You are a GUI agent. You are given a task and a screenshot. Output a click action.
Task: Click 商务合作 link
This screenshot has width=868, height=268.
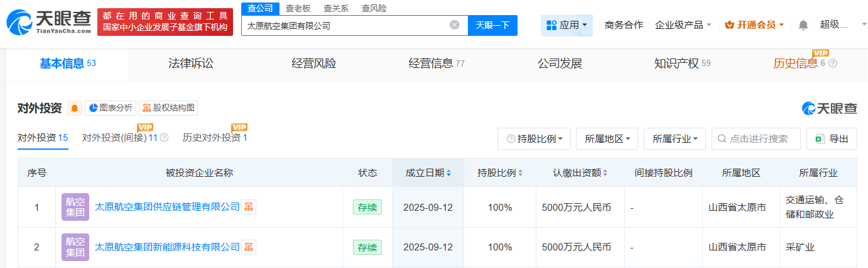coord(624,25)
